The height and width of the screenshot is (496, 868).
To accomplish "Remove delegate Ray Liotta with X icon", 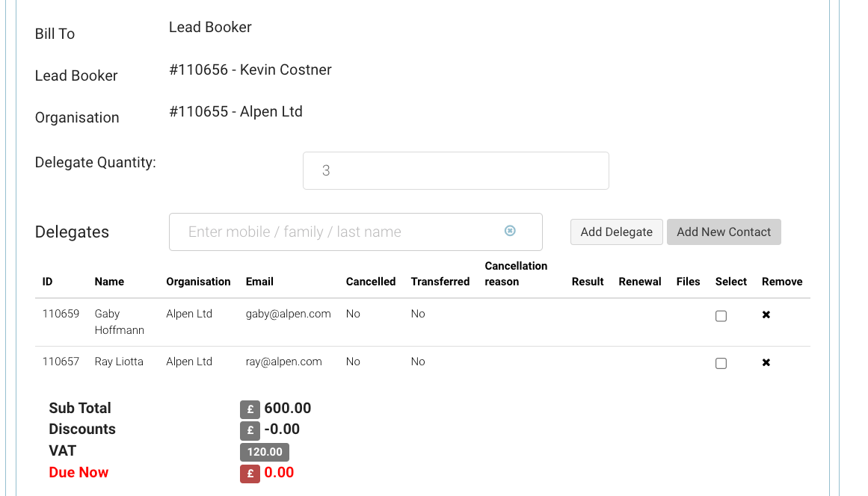I will point(766,363).
